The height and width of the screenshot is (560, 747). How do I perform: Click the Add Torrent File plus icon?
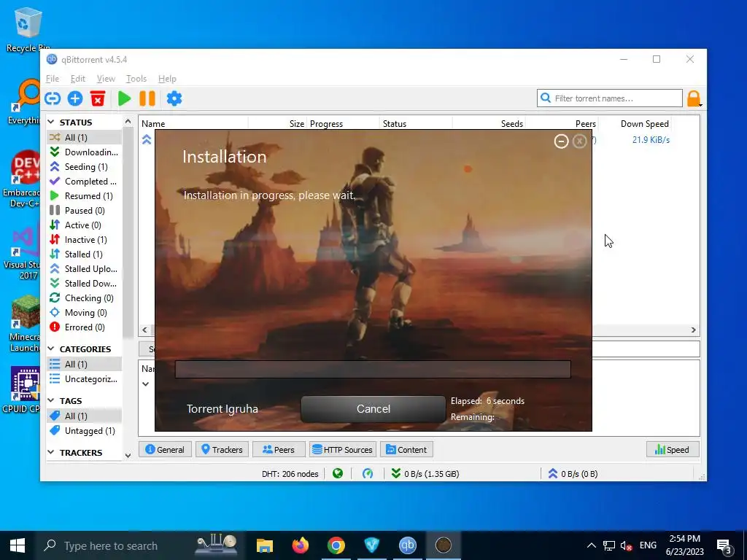point(75,98)
